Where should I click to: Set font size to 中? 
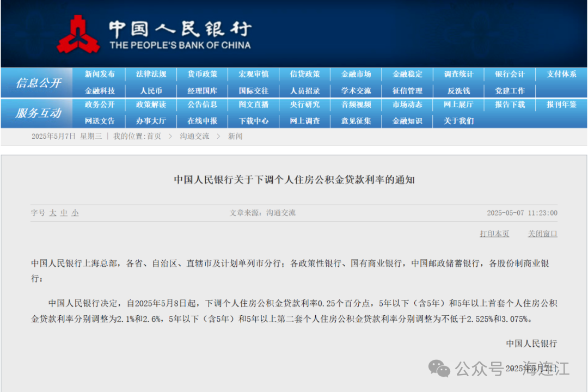coord(64,213)
